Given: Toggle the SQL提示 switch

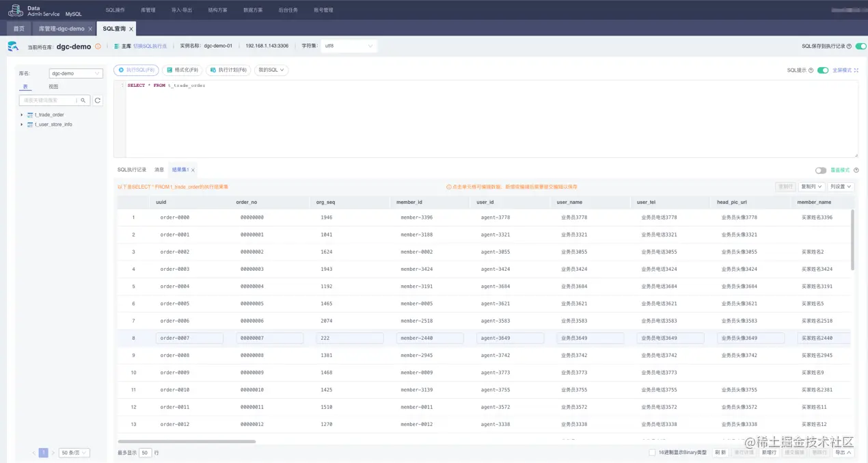Looking at the screenshot, I should 823,70.
